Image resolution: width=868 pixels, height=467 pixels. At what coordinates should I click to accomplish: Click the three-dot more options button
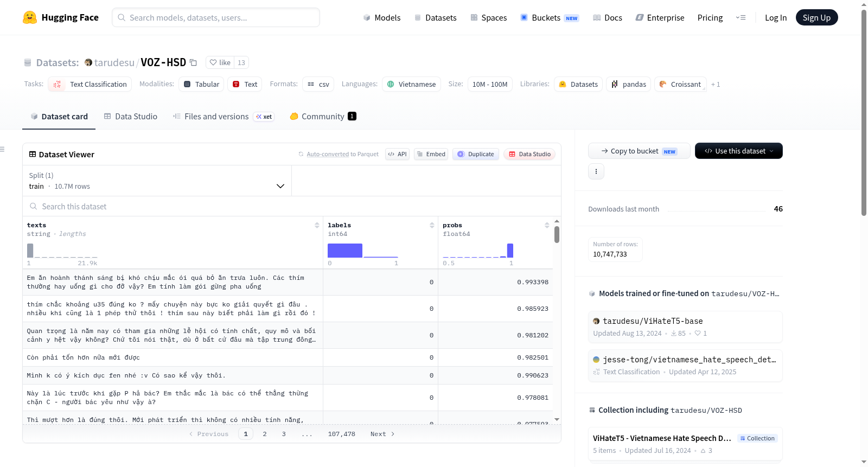[x=596, y=171]
